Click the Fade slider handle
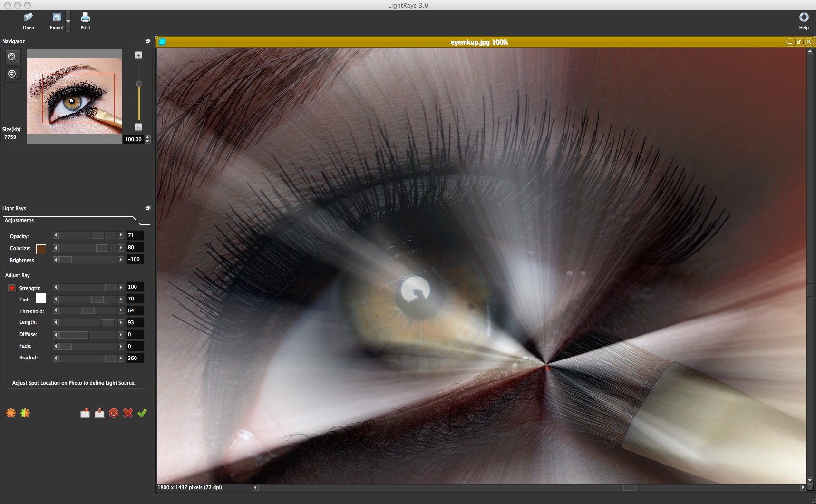This screenshot has width=816, height=504. point(66,346)
